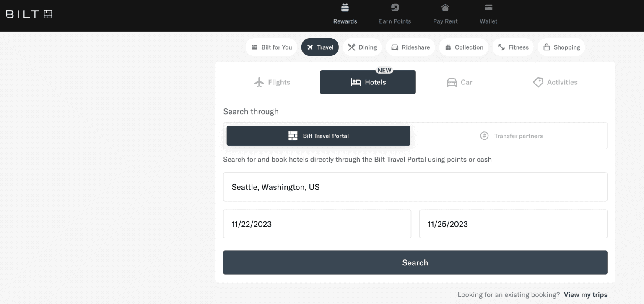The width and height of the screenshot is (644, 304).
Task: Select the Fitness category pill
Action: pyautogui.click(x=513, y=47)
